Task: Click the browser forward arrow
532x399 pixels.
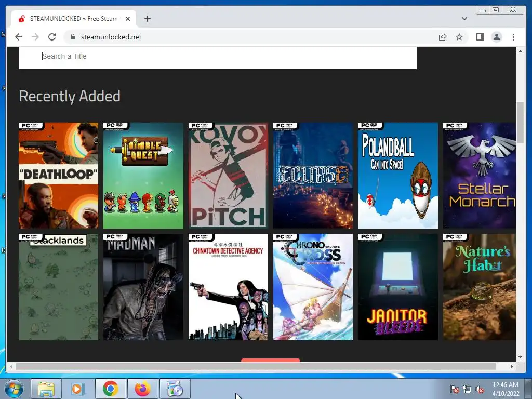Action: (35, 37)
